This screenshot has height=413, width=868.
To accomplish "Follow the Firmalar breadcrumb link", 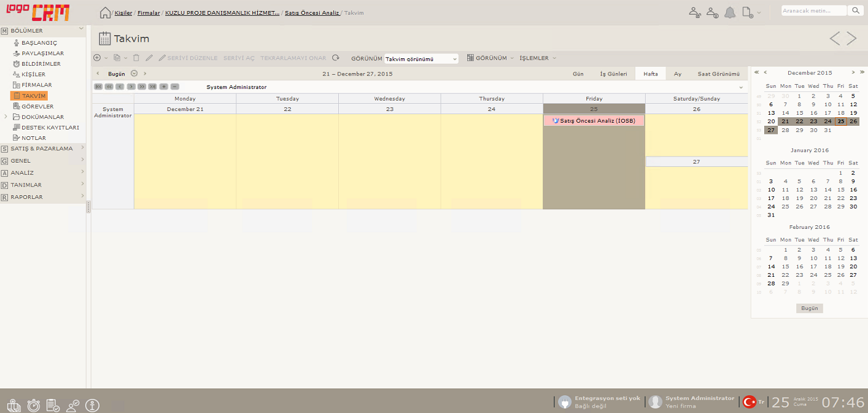I will coord(149,13).
